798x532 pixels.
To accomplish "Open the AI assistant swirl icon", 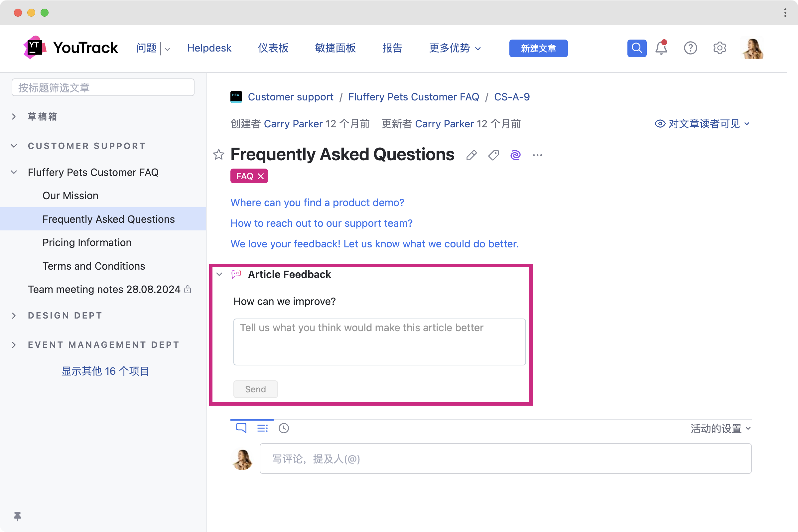I will [515, 155].
